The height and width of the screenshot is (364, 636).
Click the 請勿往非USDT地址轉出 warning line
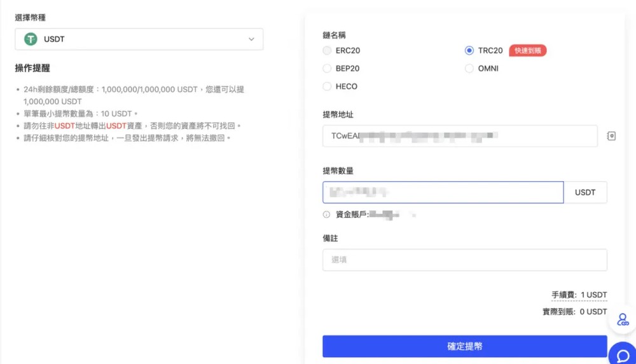[132, 126]
